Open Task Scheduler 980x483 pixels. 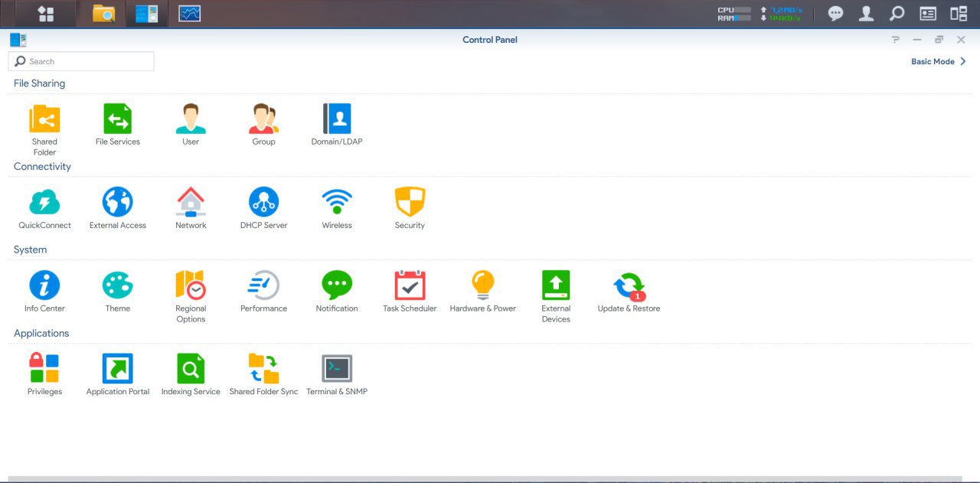[410, 286]
